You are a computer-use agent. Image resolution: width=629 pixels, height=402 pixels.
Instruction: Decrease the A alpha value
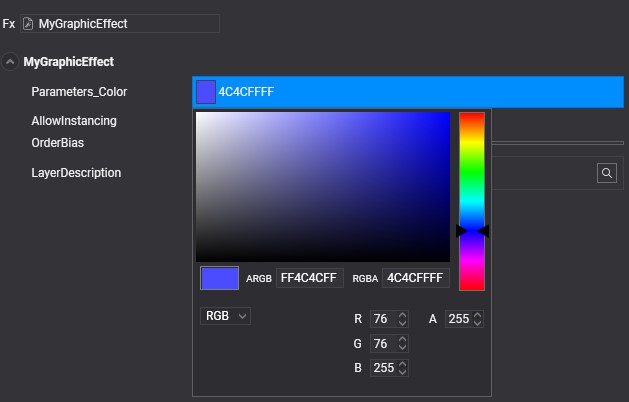click(477, 323)
